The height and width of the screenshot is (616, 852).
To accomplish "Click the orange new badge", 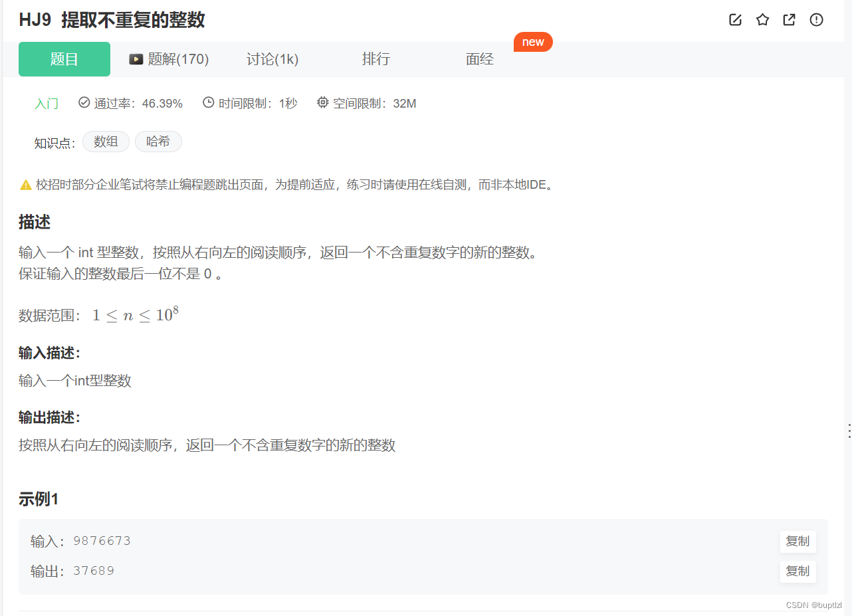I will point(533,42).
